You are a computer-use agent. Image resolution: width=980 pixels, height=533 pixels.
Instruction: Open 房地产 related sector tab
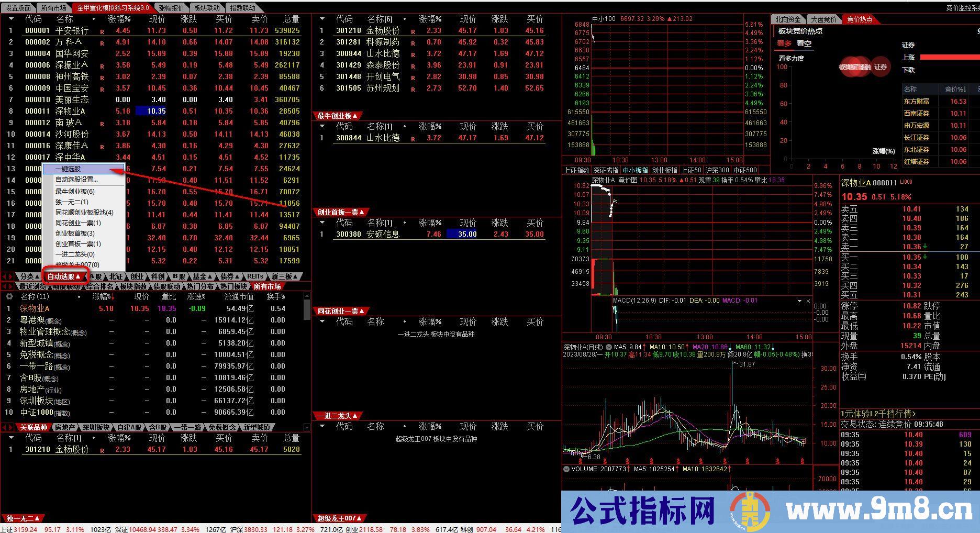pos(65,427)
